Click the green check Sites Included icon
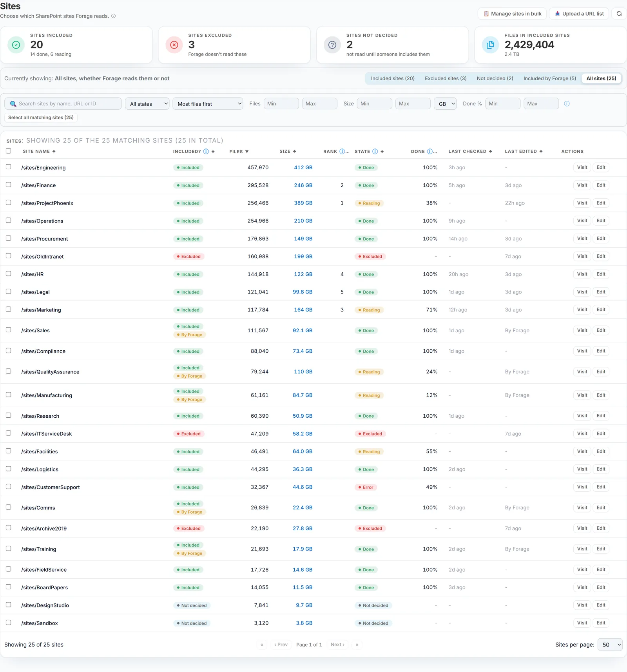 click(x=16, y=45)
